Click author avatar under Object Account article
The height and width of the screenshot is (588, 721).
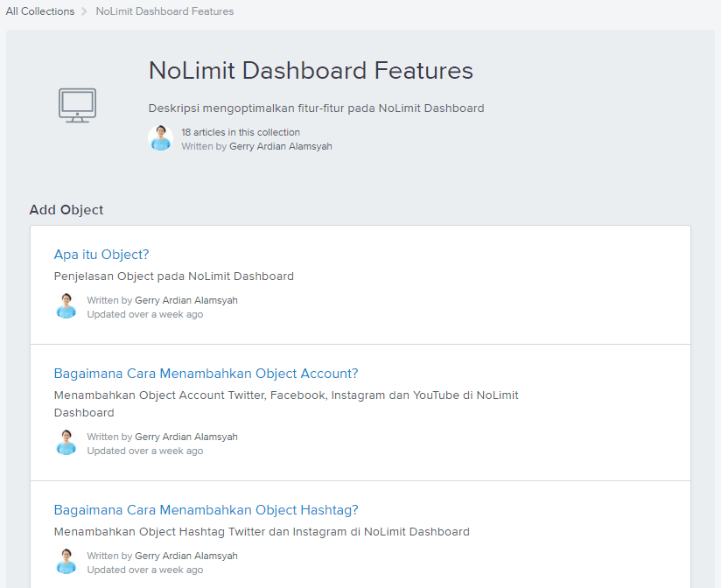point(66,443)
